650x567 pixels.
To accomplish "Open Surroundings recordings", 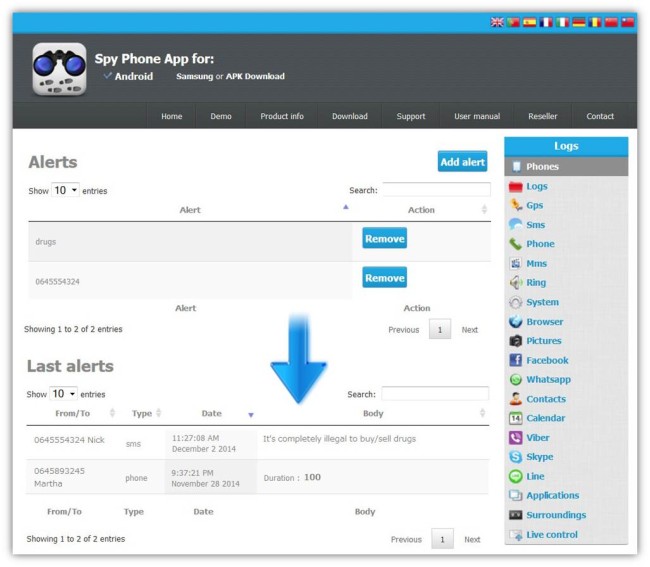I will [548, 515].
